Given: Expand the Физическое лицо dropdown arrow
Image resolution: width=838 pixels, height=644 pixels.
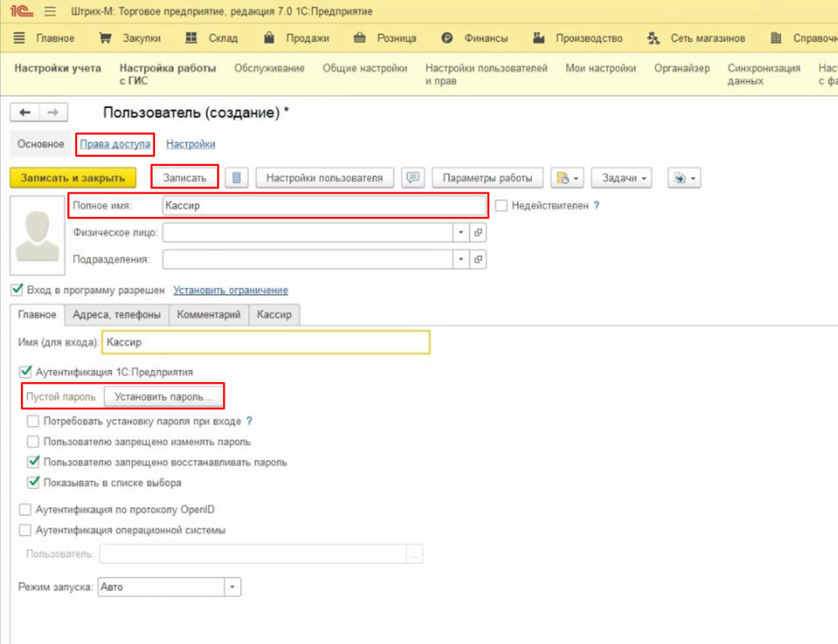Looking at the screenshot, I should (460, 233).
